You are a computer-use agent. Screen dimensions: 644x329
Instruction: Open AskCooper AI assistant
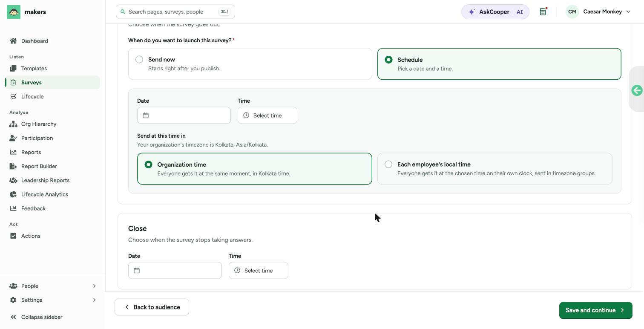pos(495,12)
